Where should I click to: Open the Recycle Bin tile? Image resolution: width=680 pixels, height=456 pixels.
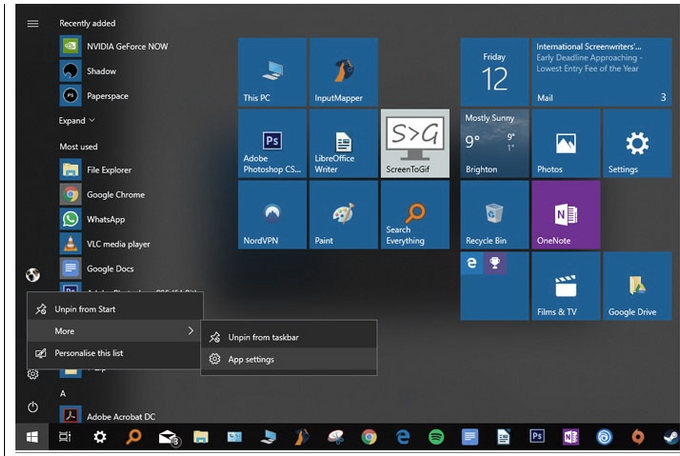[494, 215]
